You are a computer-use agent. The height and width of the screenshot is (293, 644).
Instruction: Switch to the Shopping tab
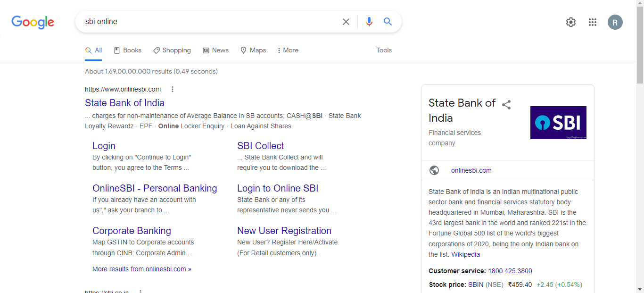172,50
